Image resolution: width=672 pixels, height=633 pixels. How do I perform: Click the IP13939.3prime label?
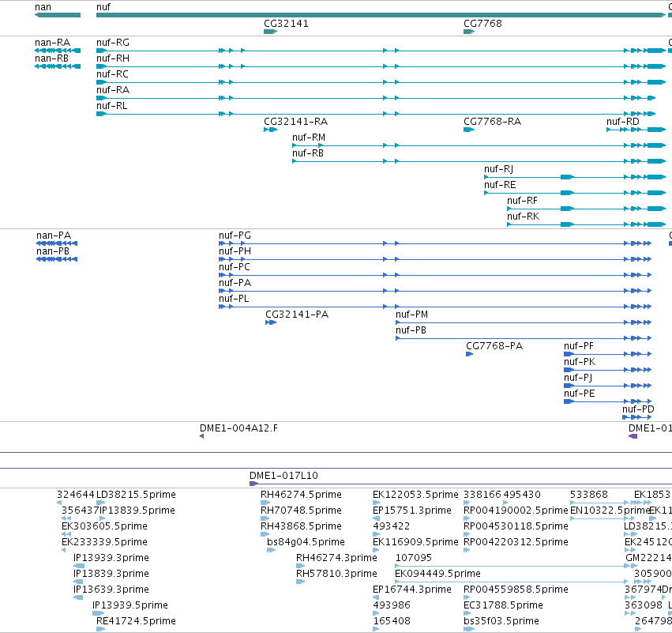pyautogui.click(x=111, y=559)
